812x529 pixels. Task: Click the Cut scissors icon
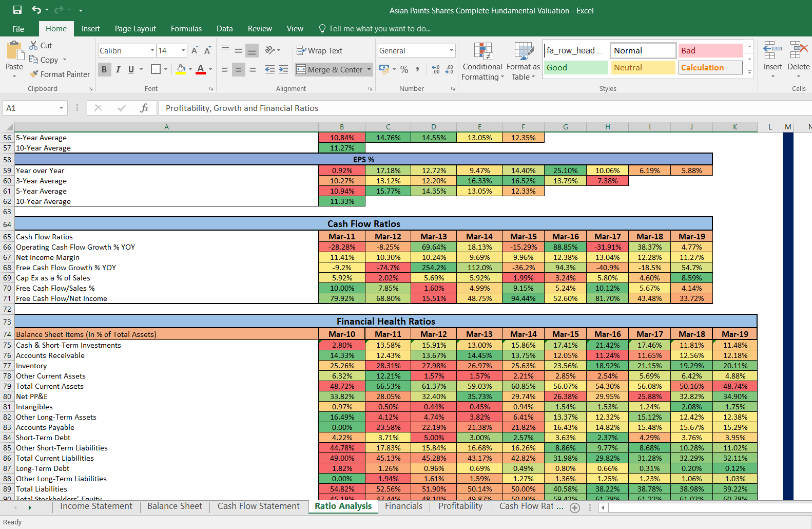[34, 45]
